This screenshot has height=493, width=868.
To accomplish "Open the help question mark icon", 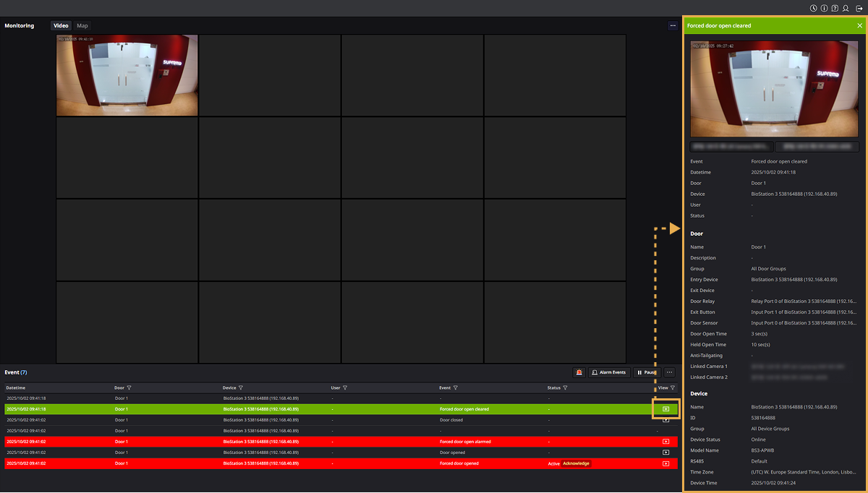I will point(835,8).
